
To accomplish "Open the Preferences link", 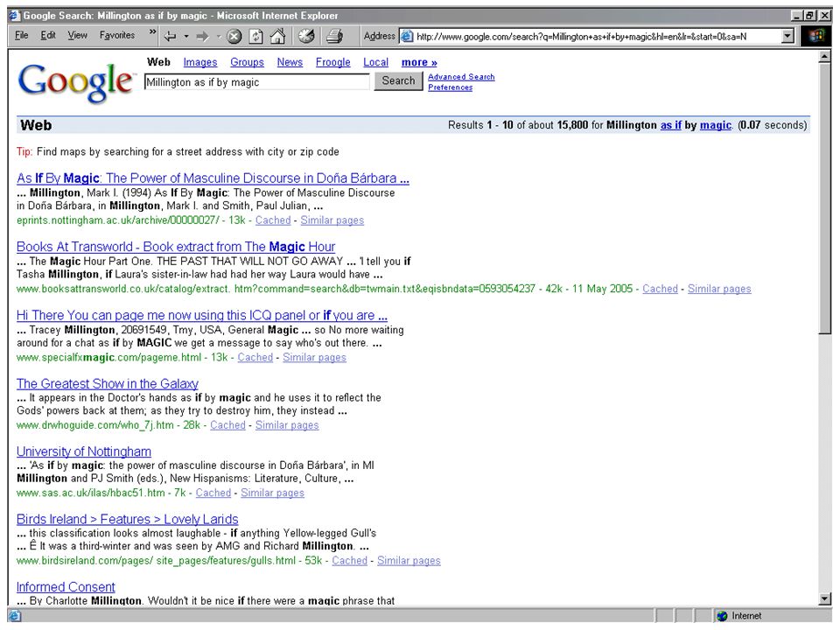I will coord(450,87).
